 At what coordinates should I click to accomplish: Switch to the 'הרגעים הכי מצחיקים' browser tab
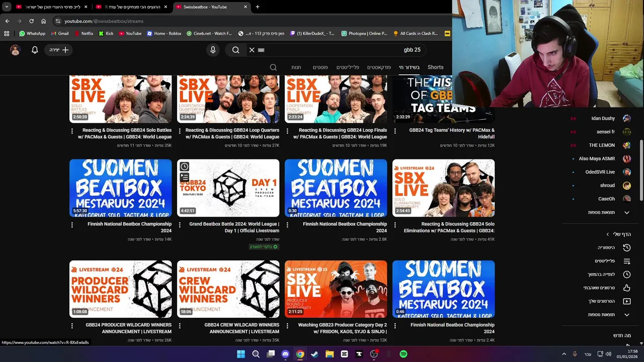point(132,7)
